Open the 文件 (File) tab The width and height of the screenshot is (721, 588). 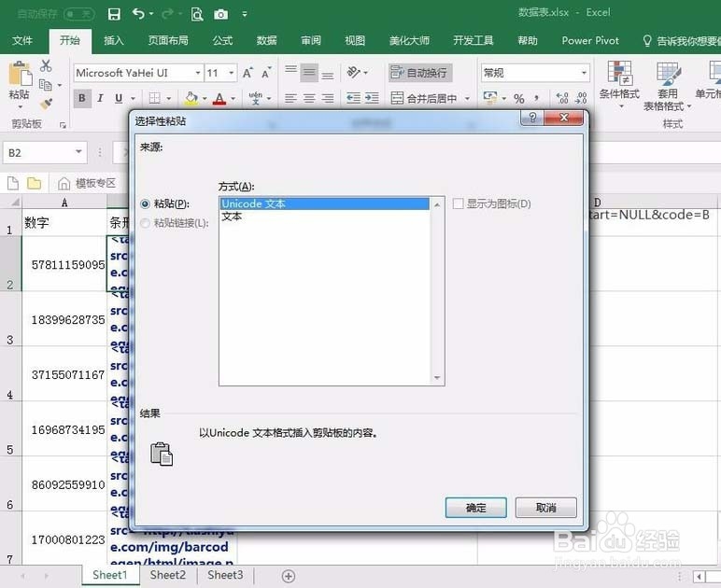click(22, 40)
